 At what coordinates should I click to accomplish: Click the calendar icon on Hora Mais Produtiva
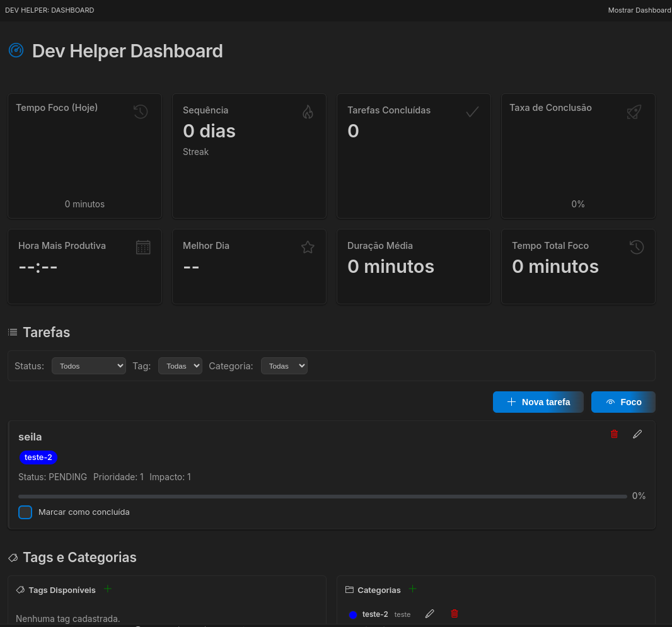pyautogui.click(x=143, y=247)
